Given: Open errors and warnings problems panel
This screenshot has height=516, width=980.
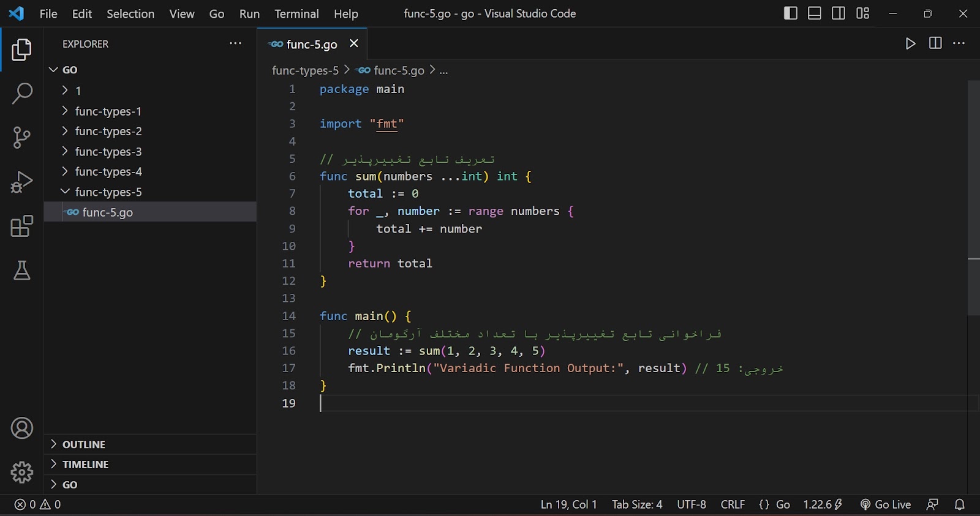Looking at the screenshot, I should (x=38, y=504).
